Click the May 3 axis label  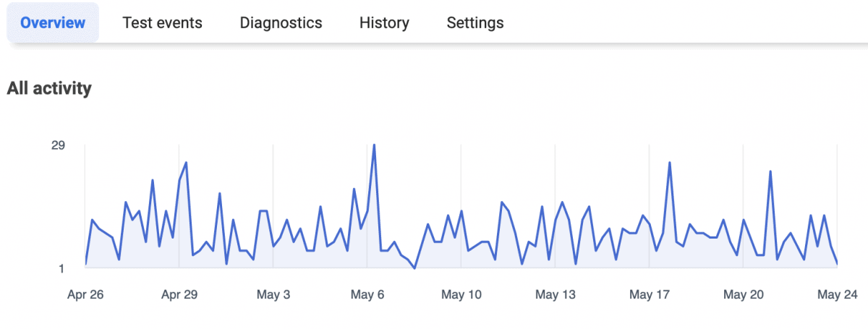click(x=273, y=294)
